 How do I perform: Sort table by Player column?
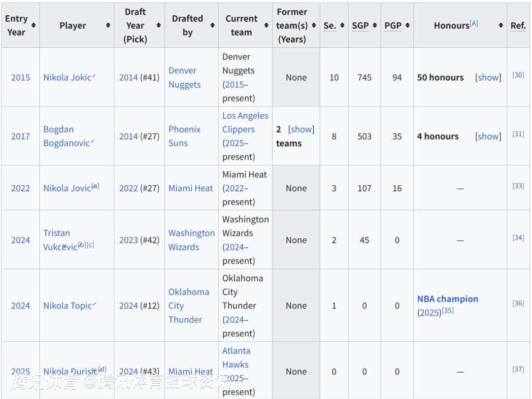(x=108, y=25)
